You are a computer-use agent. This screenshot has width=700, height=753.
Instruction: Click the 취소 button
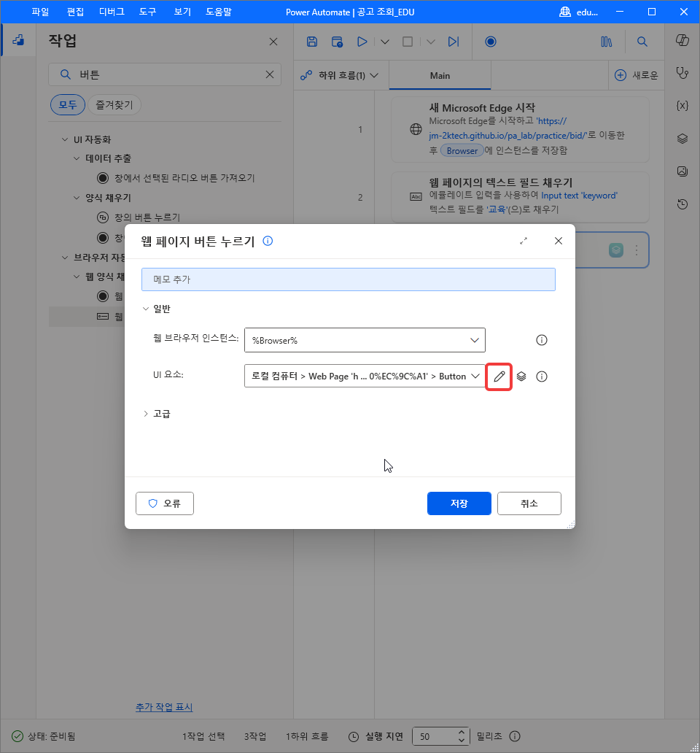click(x=529, y=503)
